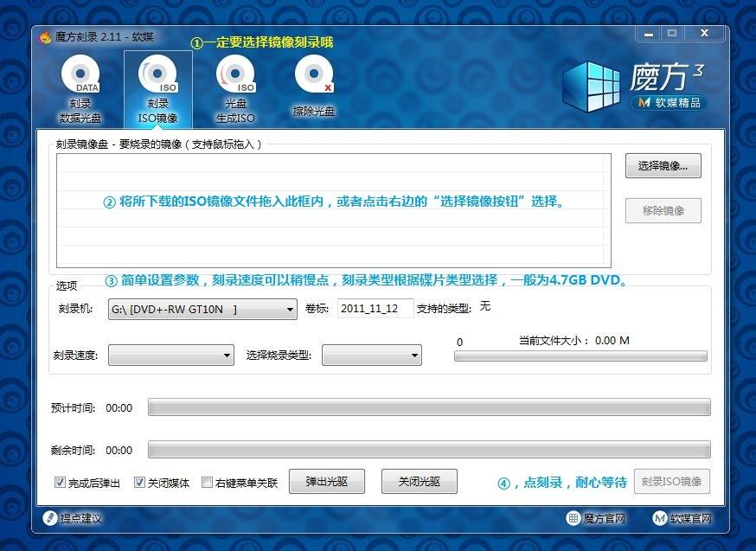
Task: Click the 卷标 volume label field
Action: coord(375,309)
